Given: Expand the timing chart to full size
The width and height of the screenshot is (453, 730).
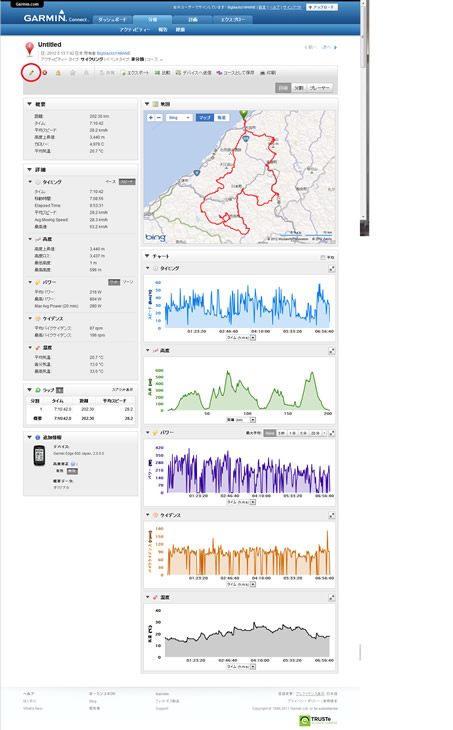Looking at the screenshot, I should (331, 269).
